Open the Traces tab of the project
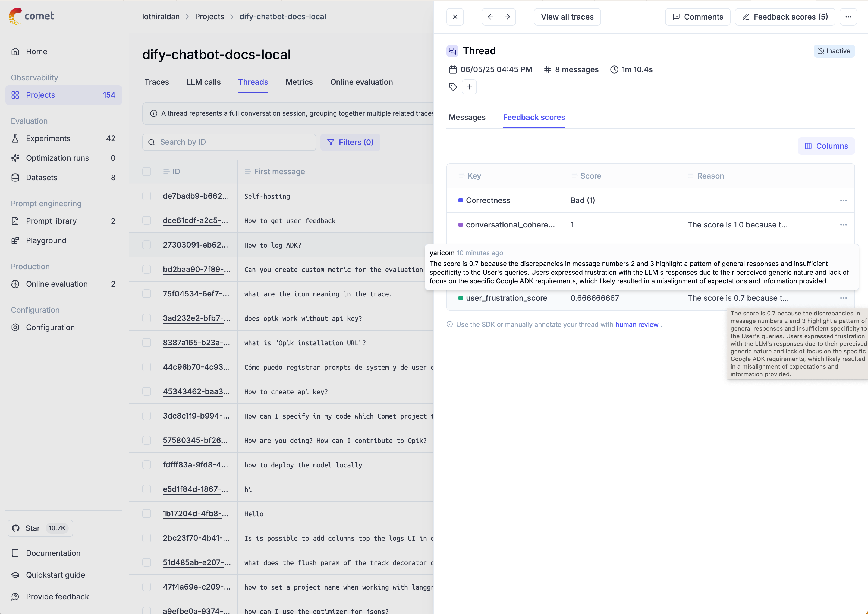The height and width of the screenshot is (614, 868). pyautogui.click(x=157, y=82)
